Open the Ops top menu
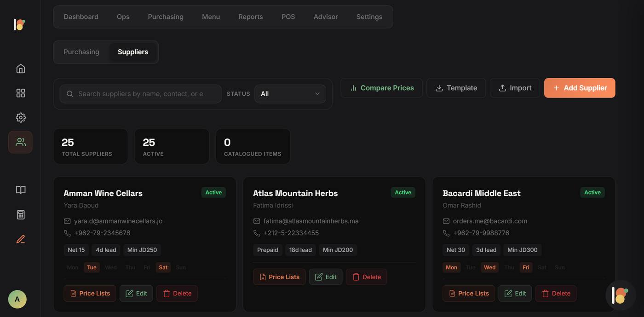This screenshot has width=644, height=317. 123,17
